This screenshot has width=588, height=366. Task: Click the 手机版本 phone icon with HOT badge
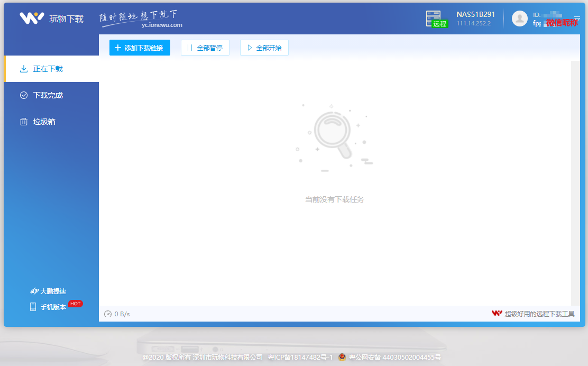[33, 306]
